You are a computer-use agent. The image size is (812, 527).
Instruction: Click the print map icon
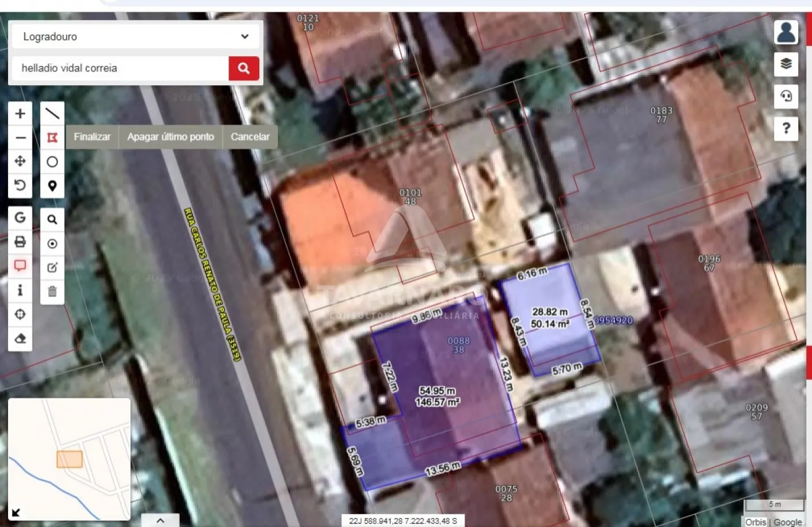click(x=20, y=242)
